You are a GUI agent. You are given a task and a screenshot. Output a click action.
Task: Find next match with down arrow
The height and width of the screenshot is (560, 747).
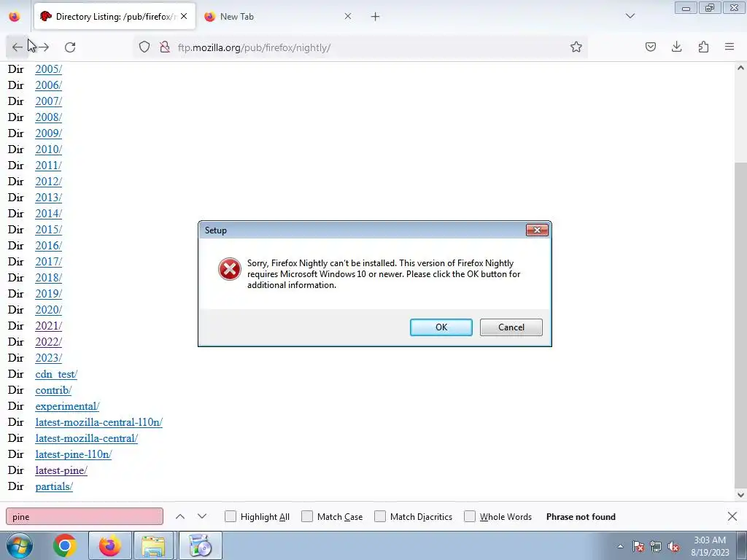pos(202,517)
